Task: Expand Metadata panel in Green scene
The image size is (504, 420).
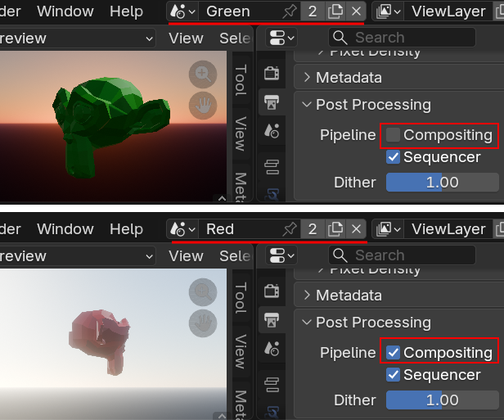Action: [307, 78]
